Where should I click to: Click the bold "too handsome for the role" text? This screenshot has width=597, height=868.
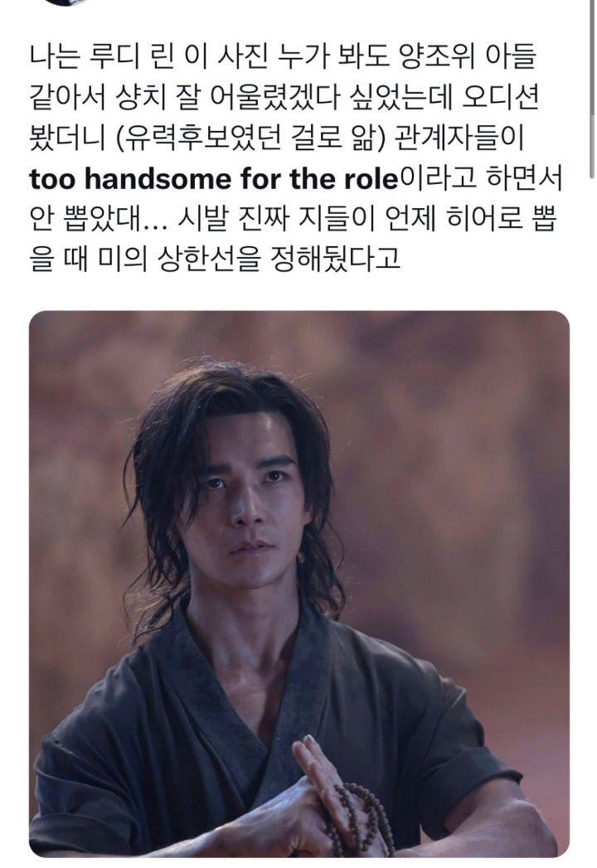214,178
